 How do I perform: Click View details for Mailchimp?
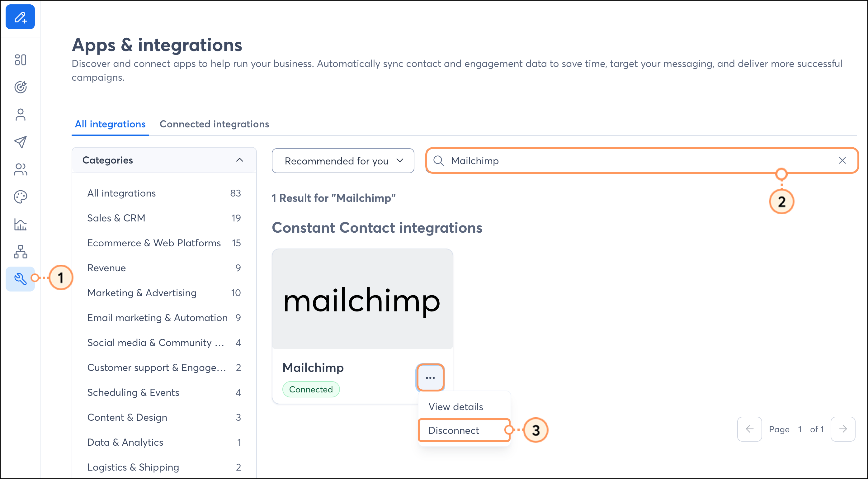tap(455, 407)
